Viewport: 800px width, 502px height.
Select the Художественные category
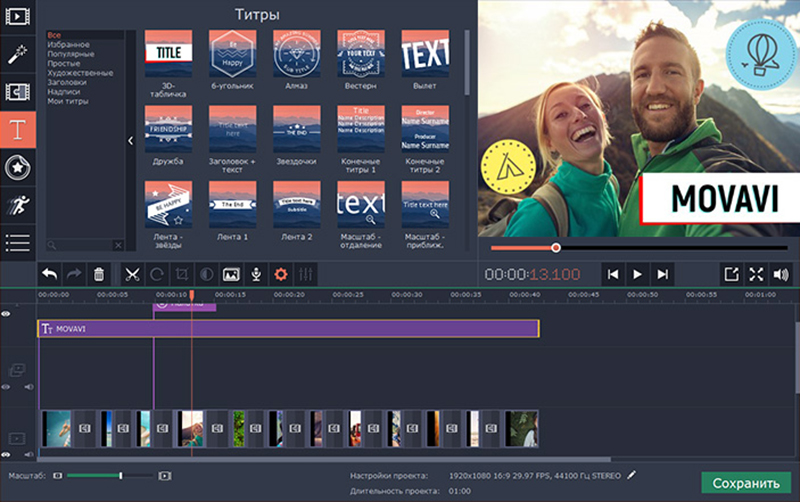[x=80, y=73]
